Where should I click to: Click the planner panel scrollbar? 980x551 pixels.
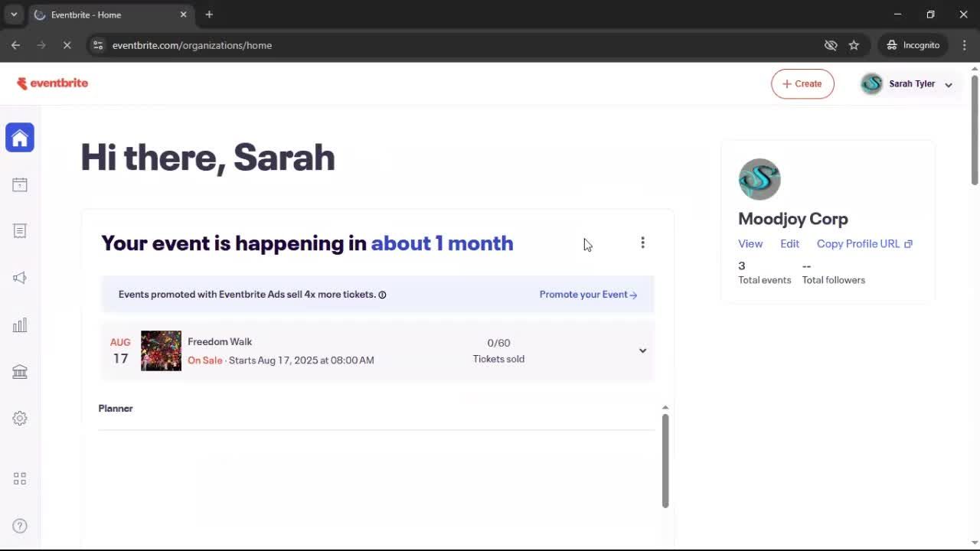coord(665,460)
